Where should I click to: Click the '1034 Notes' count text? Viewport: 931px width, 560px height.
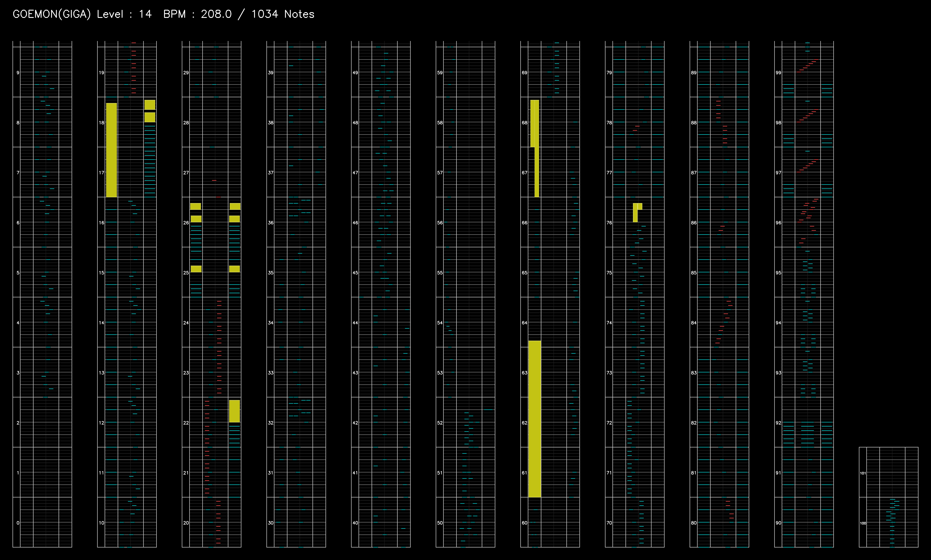[283, 14]
